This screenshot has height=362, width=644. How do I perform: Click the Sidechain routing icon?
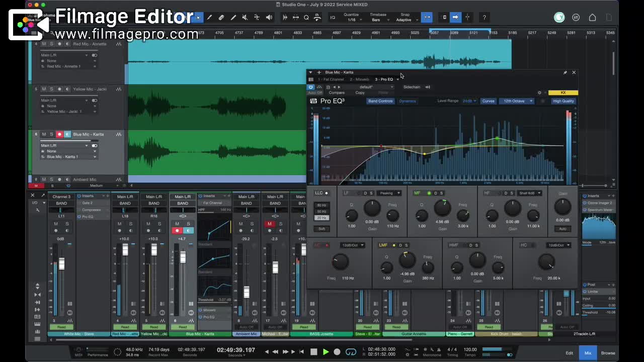pos(428,87)
